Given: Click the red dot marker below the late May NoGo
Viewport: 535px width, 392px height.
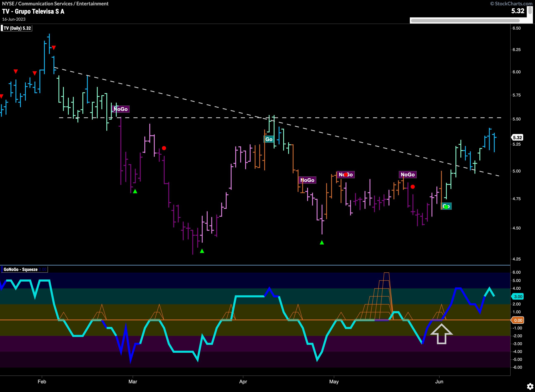Looking at the screenshot, I should [413, 187].
